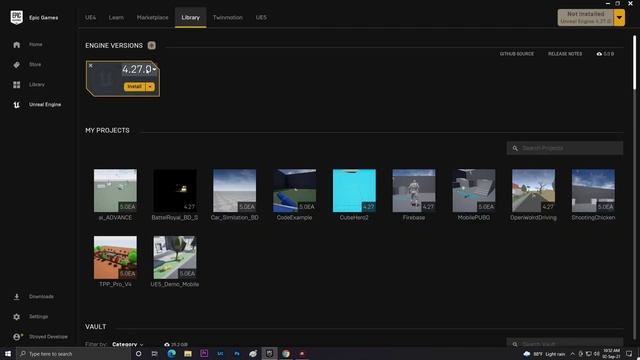Click the weather Light rain widget

[x=544, y=354]
